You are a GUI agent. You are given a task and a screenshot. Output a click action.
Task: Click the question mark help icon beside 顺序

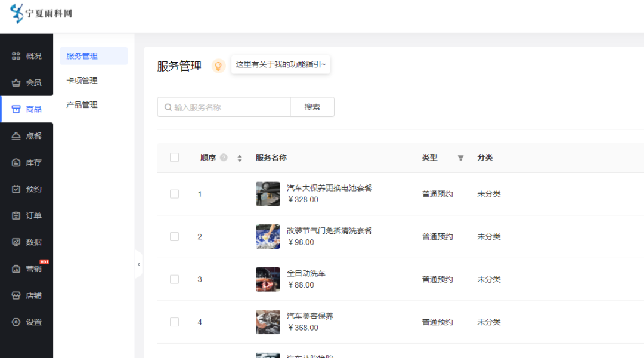[x=224, y=158]
